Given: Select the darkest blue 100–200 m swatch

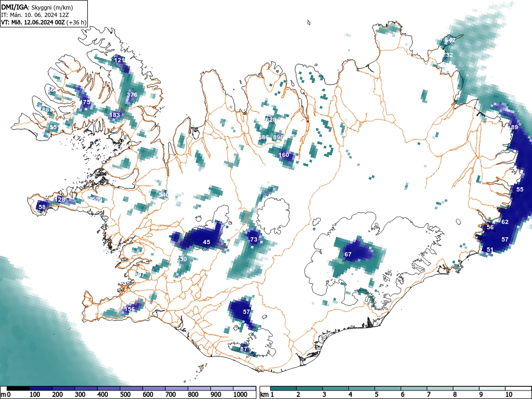Looking at the screenshot, I should (x=41, y=388).
